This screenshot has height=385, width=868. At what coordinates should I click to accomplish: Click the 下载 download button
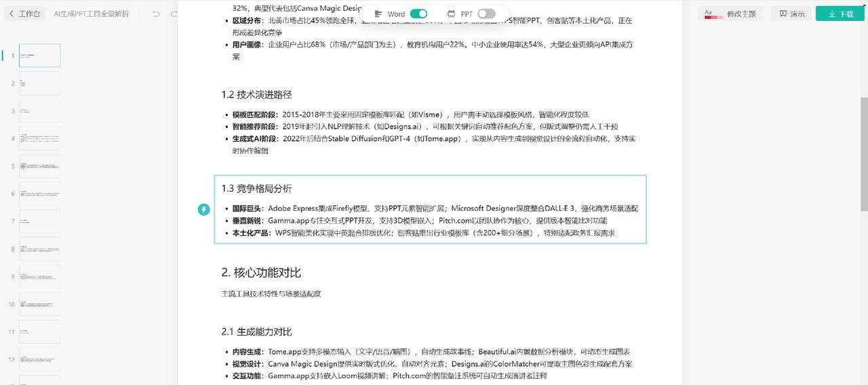(840, 14)
